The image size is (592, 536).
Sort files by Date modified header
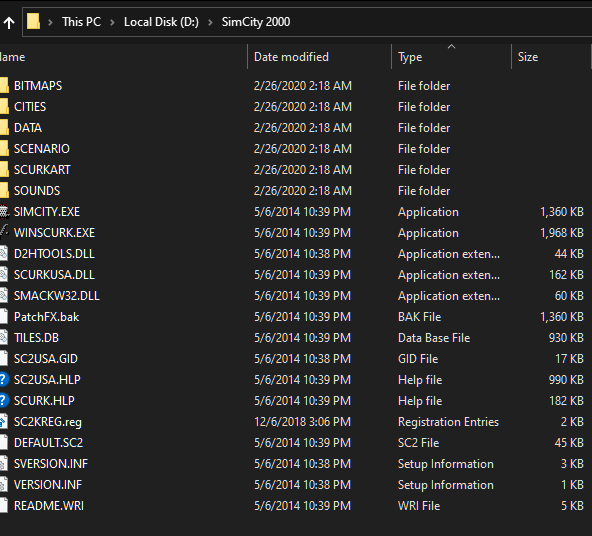(320, 57)
